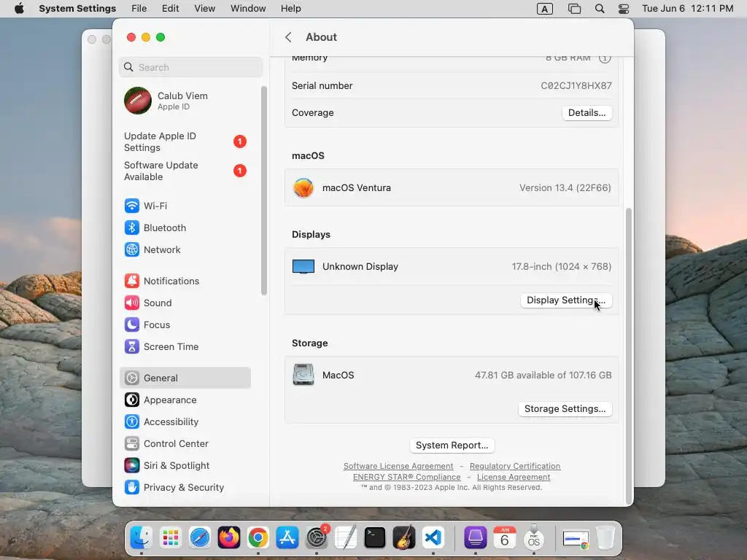Click the macOS Ventura logo icon

[x=303, y=187]
